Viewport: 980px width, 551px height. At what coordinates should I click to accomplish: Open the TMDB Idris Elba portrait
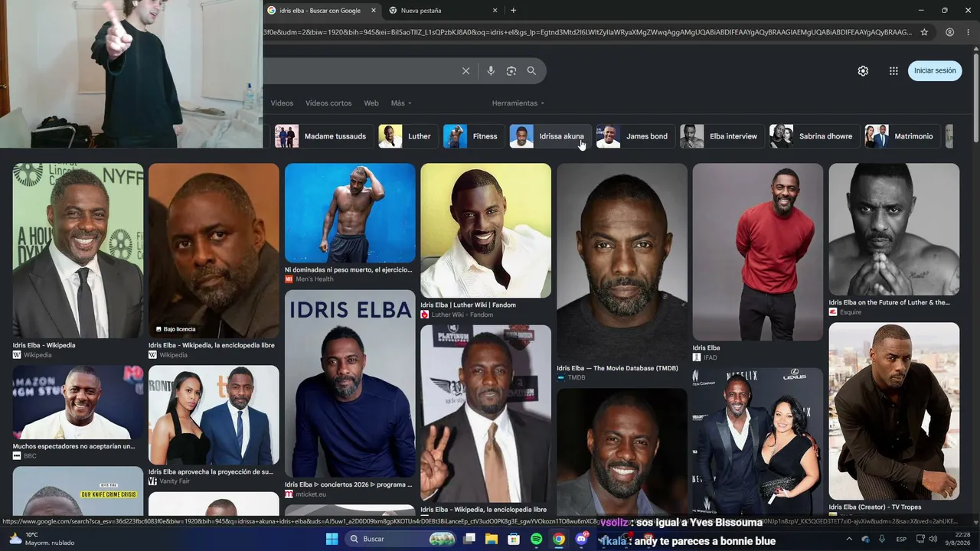(622, 262)
